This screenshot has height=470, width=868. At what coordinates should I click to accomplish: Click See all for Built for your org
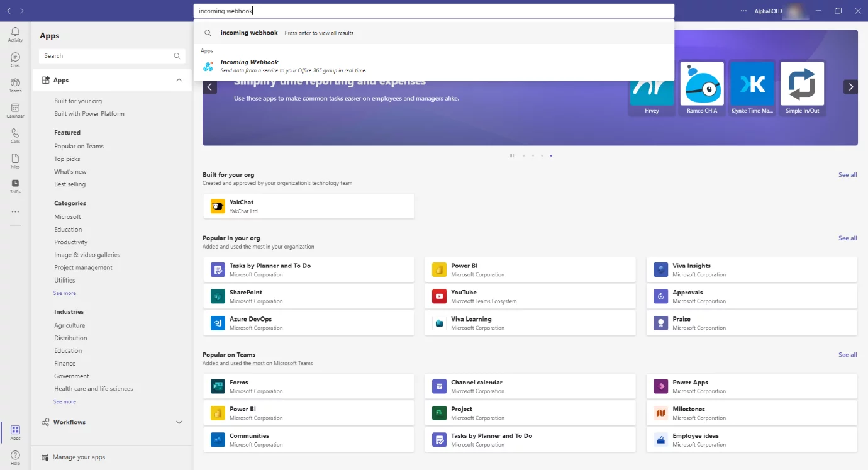point(847,175)
